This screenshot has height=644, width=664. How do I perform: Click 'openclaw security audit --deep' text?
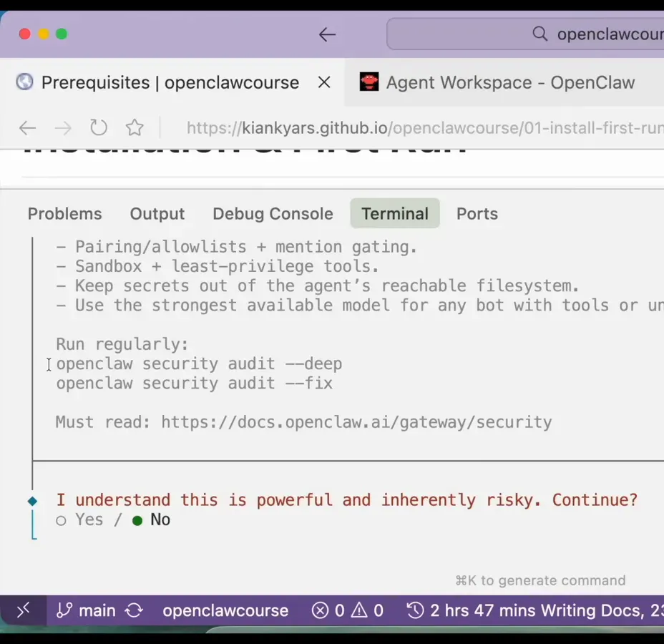199,364
